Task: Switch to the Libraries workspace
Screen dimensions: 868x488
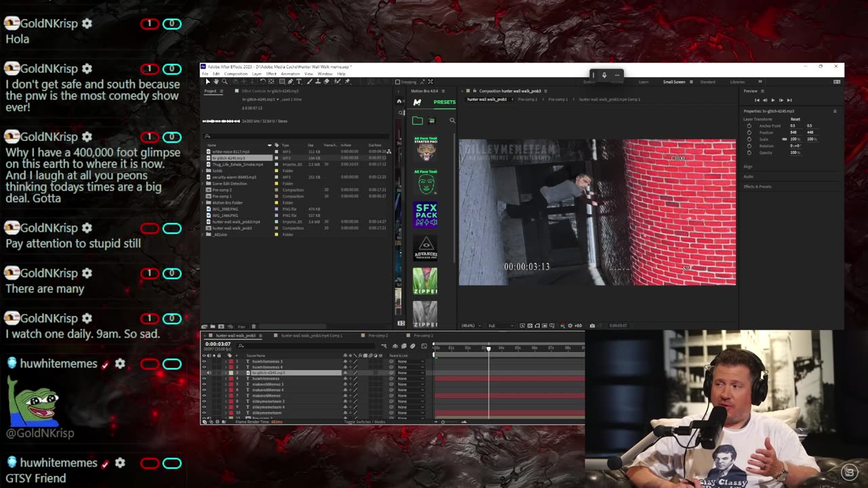Action: pos(737,81)
